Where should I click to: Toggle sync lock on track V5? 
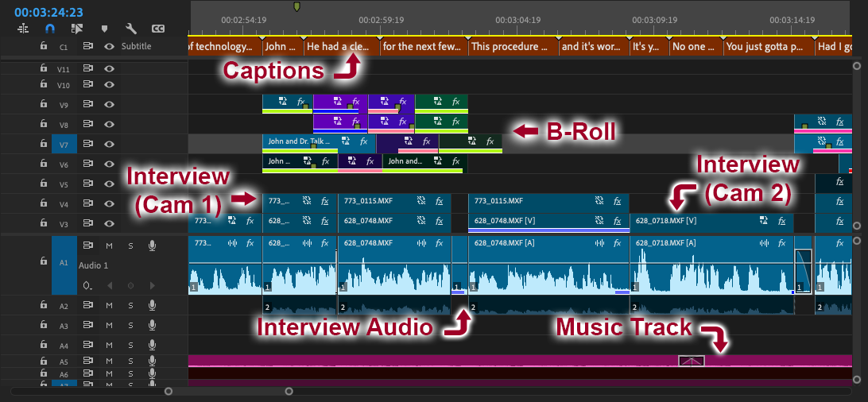(x=87, y=184)
